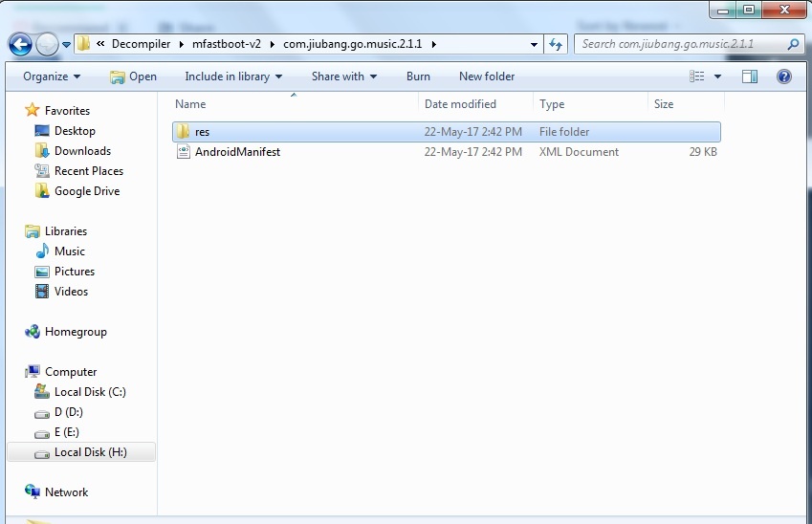Image resolution: width=812 pixels, height=524 pixels.
Task: Select Libraries in navigation pane
Action: click(x=66, y=231)
